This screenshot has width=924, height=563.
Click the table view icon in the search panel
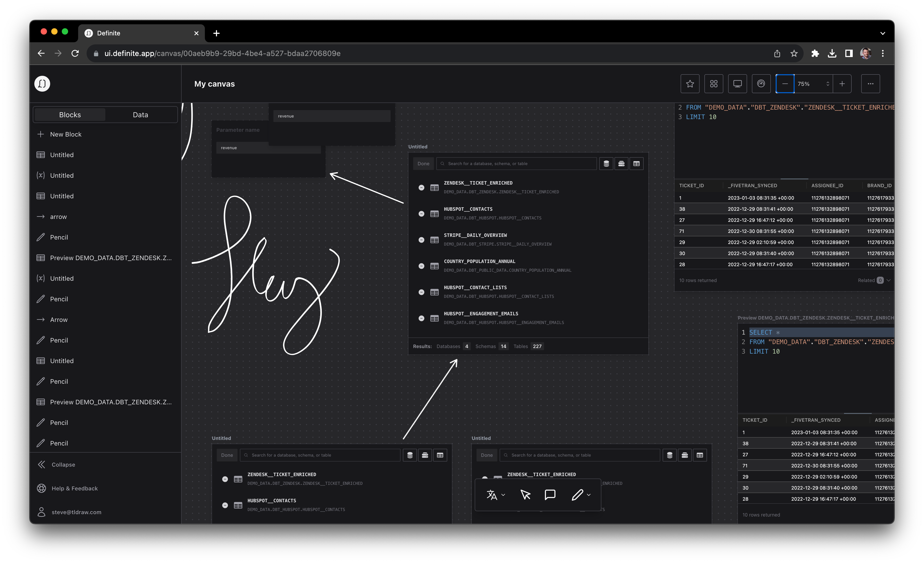(x=637, y=163)
